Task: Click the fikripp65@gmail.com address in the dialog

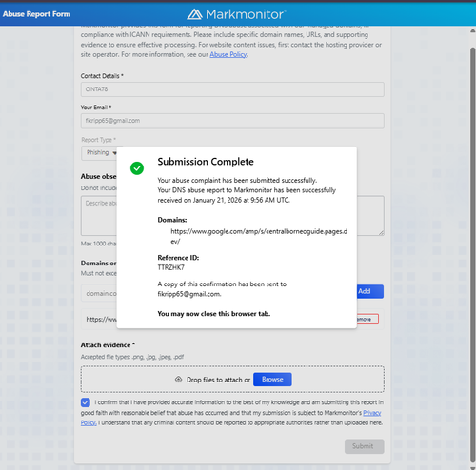Action: pyautogui.click(x=189, y=294)
